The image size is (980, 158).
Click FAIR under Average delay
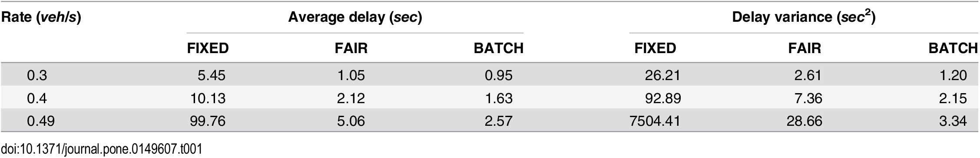pos(351,48)
